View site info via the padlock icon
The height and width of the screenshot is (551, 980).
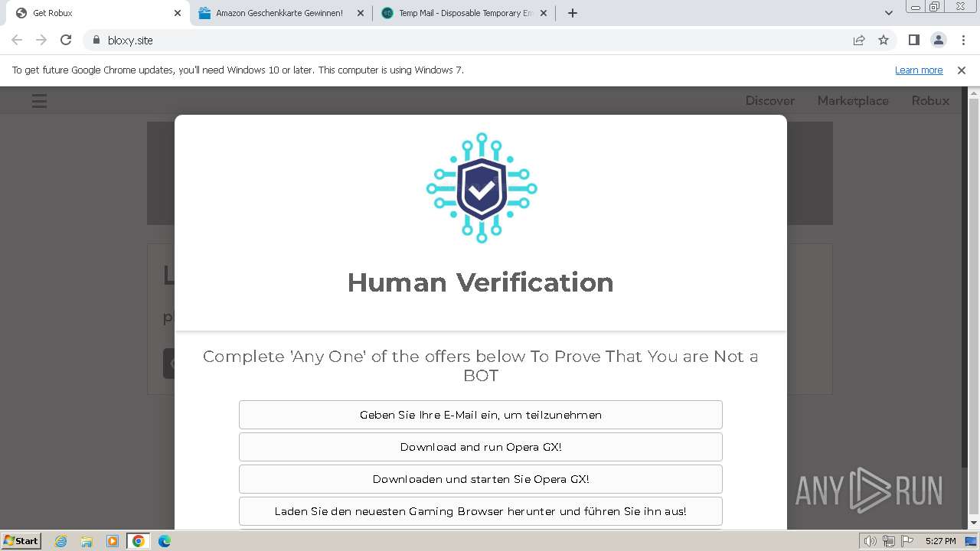pyautogui.click(x=96, y=40)
